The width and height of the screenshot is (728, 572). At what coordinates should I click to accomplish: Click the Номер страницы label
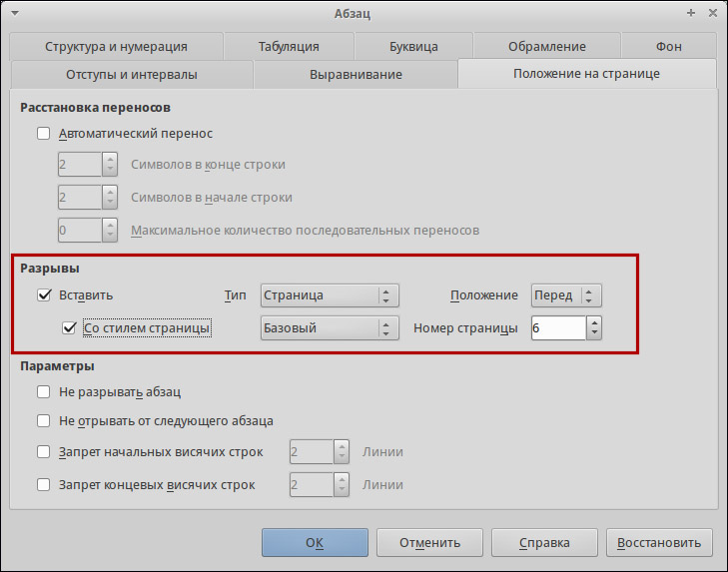click(x=465, y=328)
